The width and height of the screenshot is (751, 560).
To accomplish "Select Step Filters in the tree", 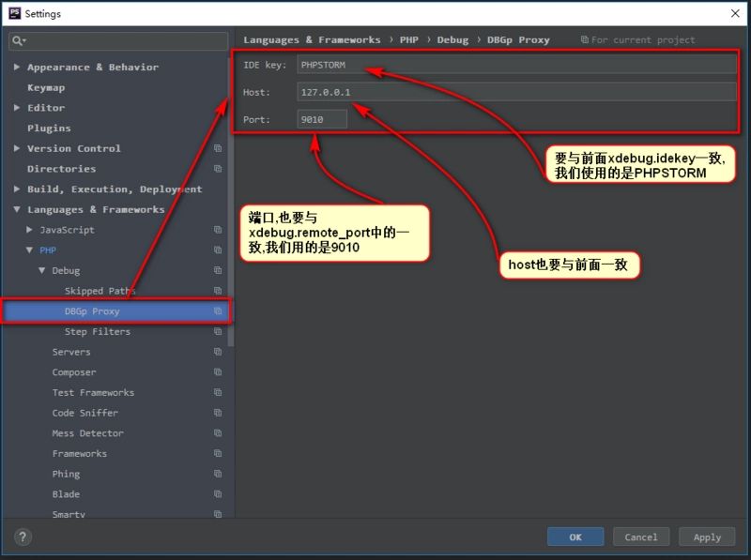I will point(97,332).
